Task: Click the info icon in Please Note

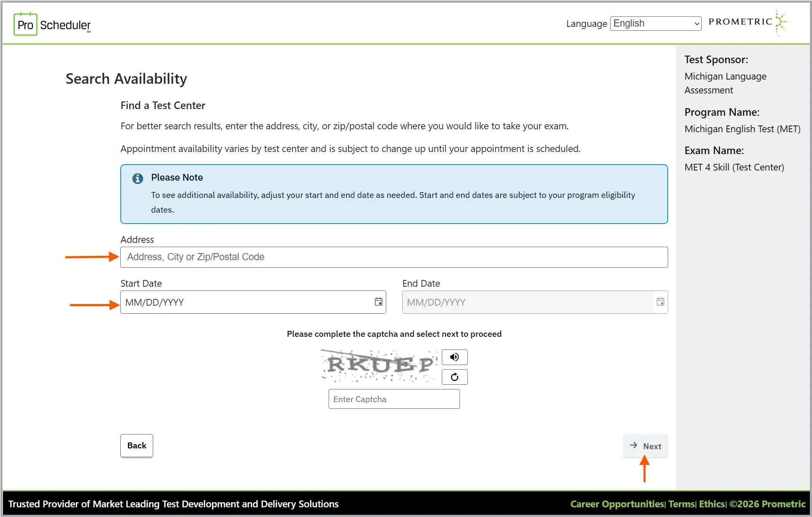Action: click(138, 179)
